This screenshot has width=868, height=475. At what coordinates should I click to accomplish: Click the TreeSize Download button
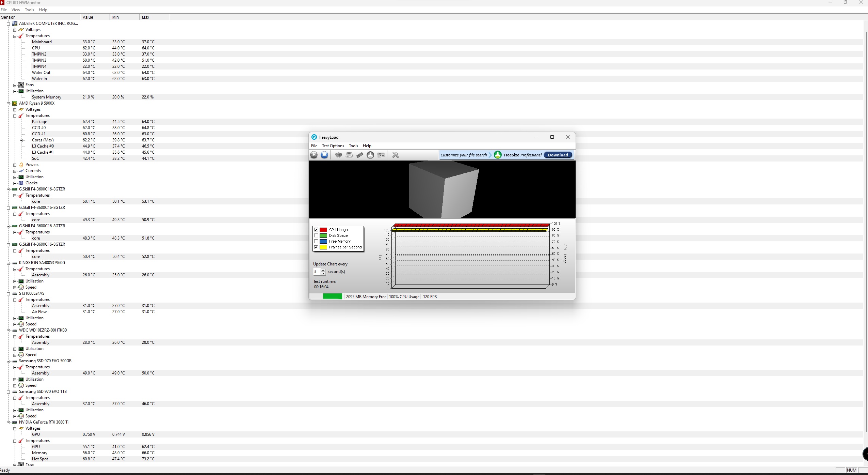coord(558,155)
